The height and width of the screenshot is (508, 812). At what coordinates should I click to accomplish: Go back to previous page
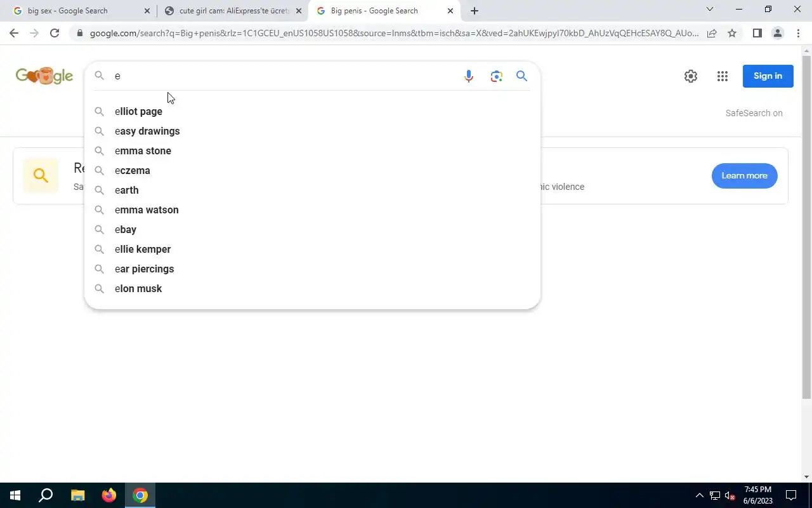[14, 33]
